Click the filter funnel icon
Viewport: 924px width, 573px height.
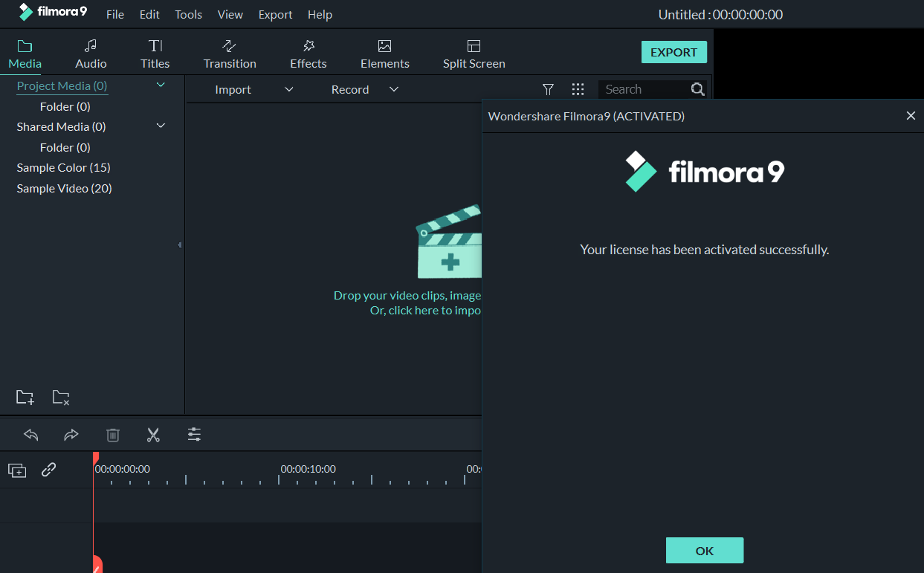pyautogui.click(x=548, y=89)
